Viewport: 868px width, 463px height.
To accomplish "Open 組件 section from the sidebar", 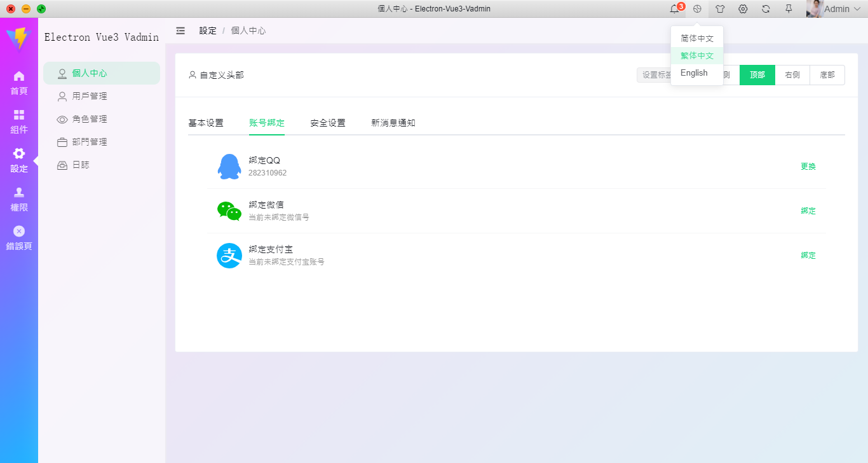I will [x=19, y=121].
